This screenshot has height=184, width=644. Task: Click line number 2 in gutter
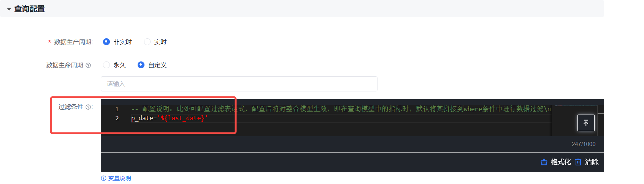tap(117, 118)
